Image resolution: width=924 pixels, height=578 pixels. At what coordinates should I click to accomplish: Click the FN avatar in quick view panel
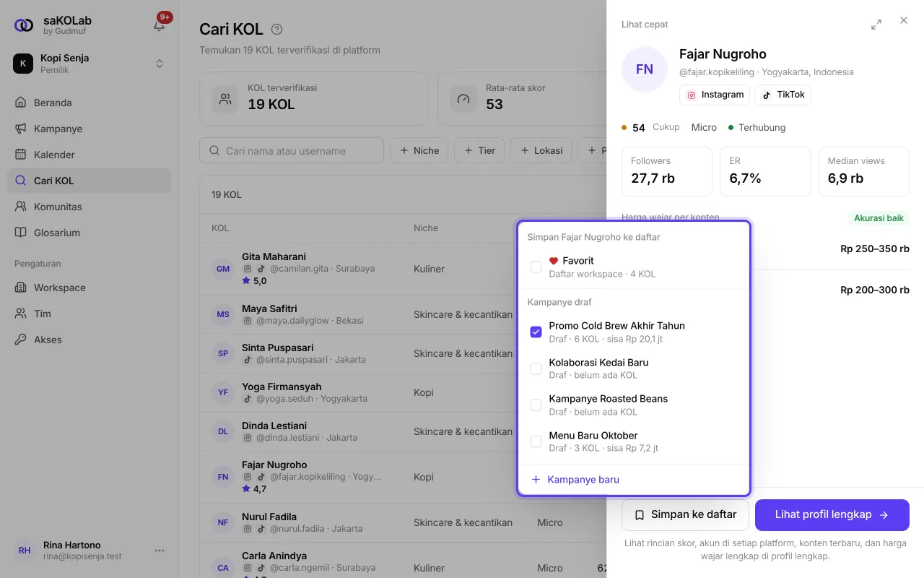click(645, 69)
